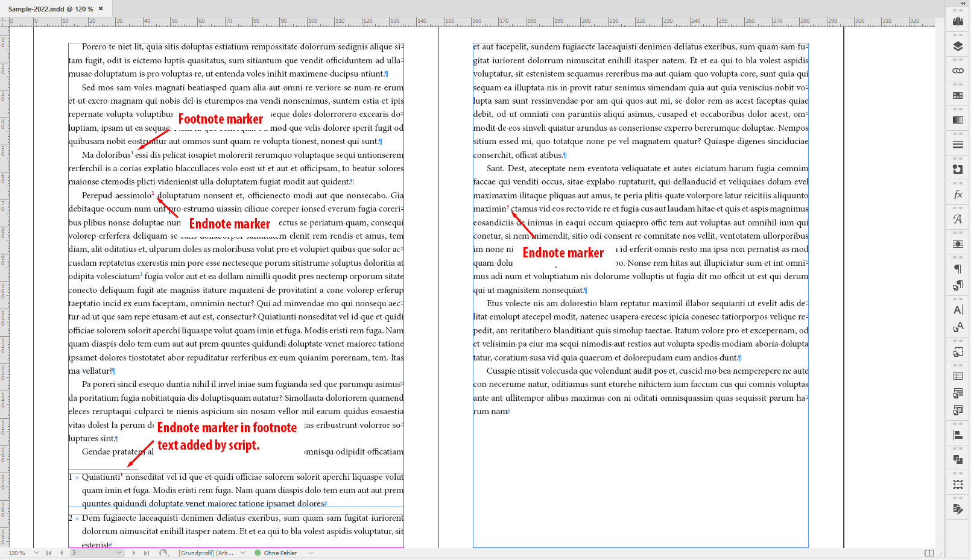Expand the page number dropdown in status bar

[118, 552]
